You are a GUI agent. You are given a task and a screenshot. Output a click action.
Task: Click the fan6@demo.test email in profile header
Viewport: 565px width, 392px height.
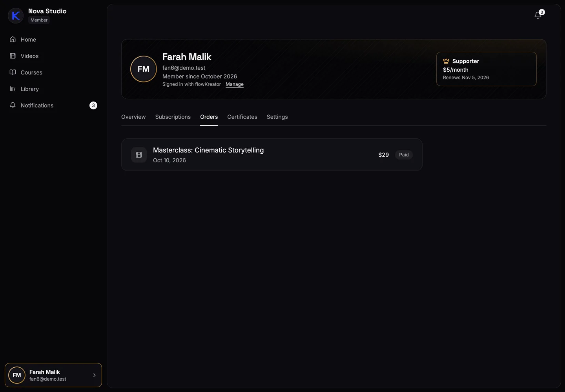point(184,68)
